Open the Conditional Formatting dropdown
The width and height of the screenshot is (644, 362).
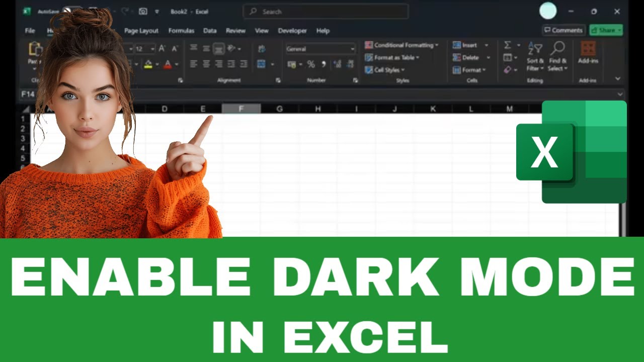tap(401, 45)
